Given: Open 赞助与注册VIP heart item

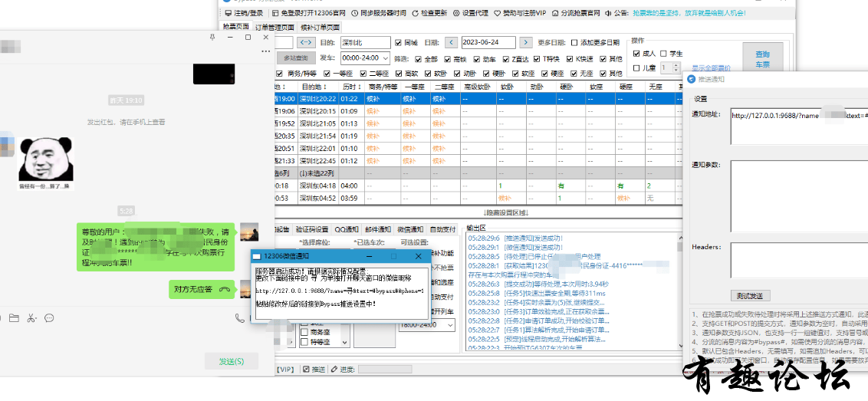Looking at the screenshot, I should pyautogui.click(x=519, y=13).
